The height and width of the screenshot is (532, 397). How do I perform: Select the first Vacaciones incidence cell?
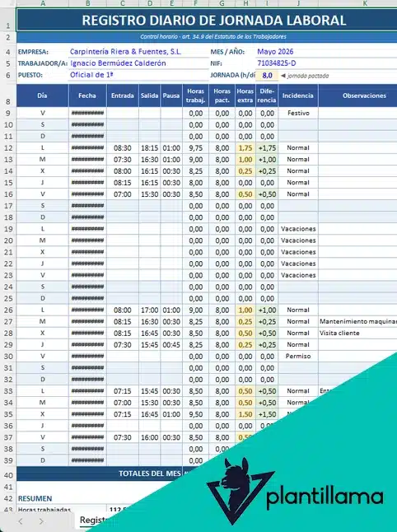pyautogui.click(x=298, y=229)
